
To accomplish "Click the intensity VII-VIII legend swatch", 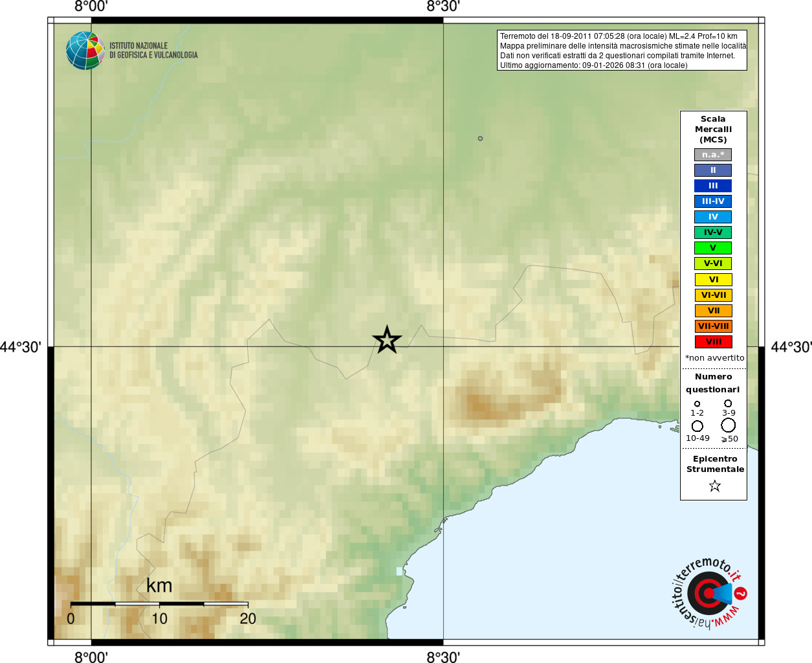I will 713,326.
